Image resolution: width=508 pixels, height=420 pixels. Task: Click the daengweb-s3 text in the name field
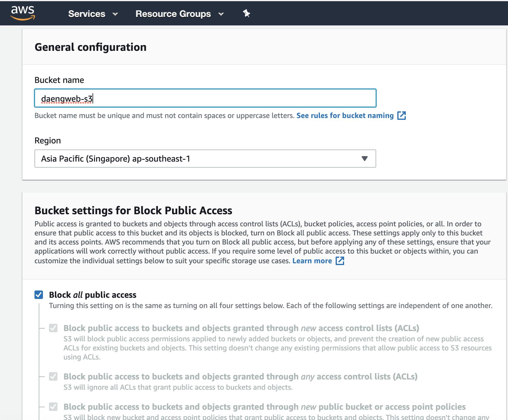(x=67, y=98)
